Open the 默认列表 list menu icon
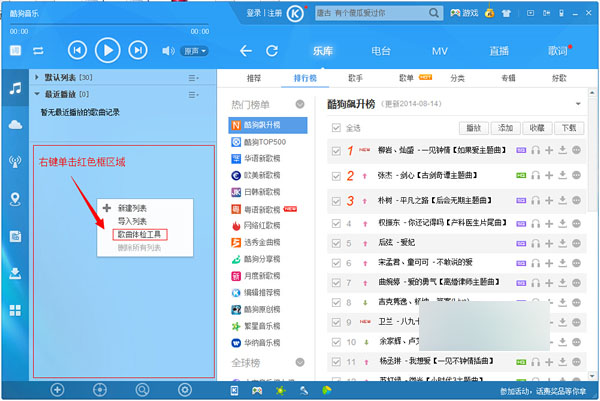The height and width of the screenshot is (401, 600). 193,78
